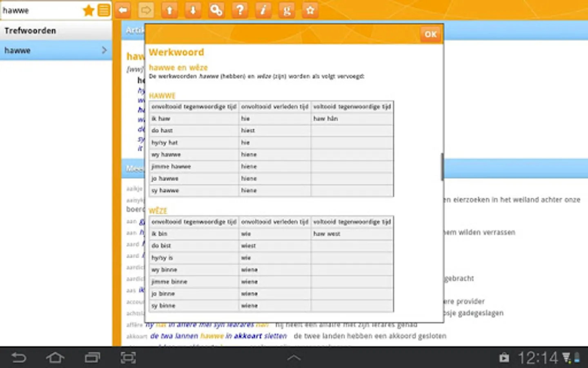
Task: Click the 'wy binne' cell
Action: 194,270
